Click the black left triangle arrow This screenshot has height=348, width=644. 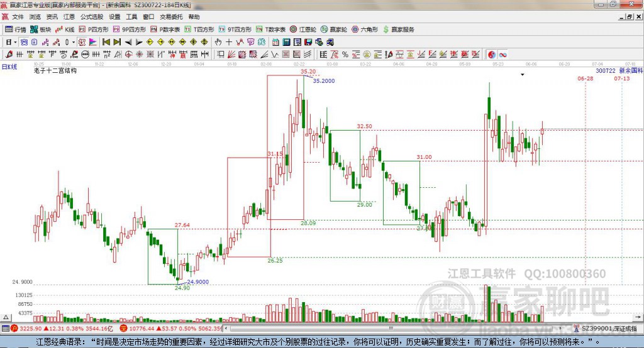(x=128, y=42)
